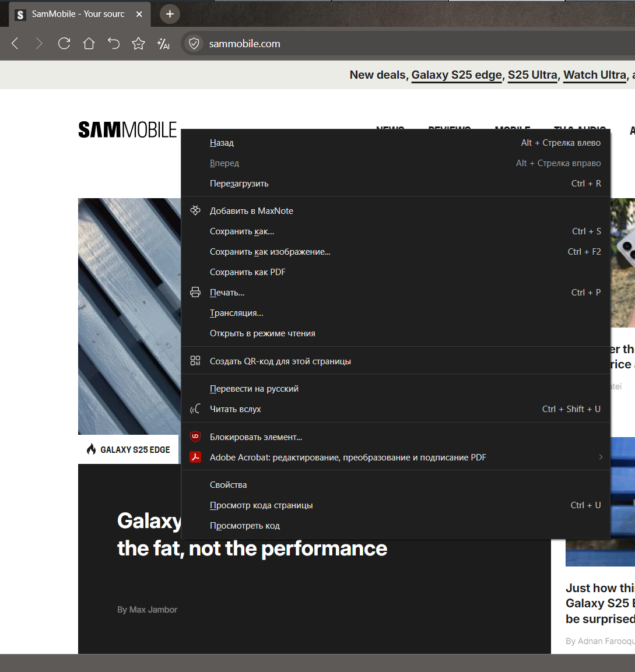The height and width of the screenshot is (672, 635).
Task: Click the 'By Adnan Farooqu' author byline
Action: tap(600, 641)
